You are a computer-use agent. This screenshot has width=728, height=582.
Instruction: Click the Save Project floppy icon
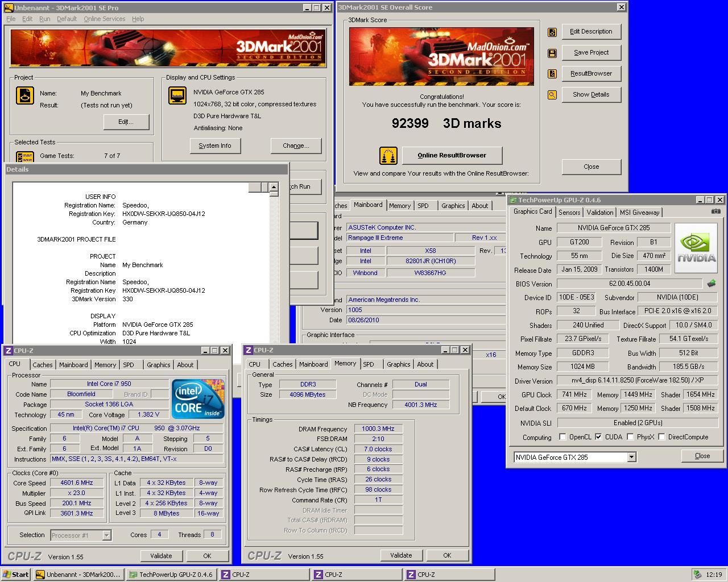coord(552,53)
